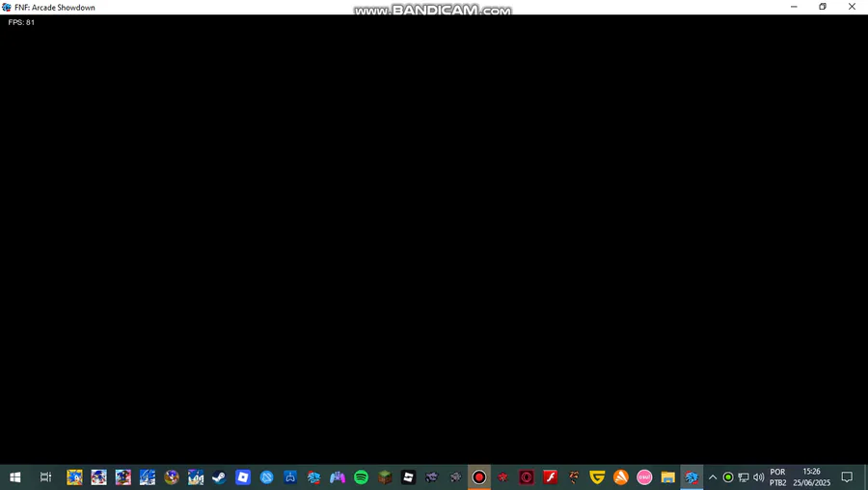Open the yellow Guilded icon
The height and width of the screenshot is (490, 868).
pyautogui.click(x=597, y=476)
